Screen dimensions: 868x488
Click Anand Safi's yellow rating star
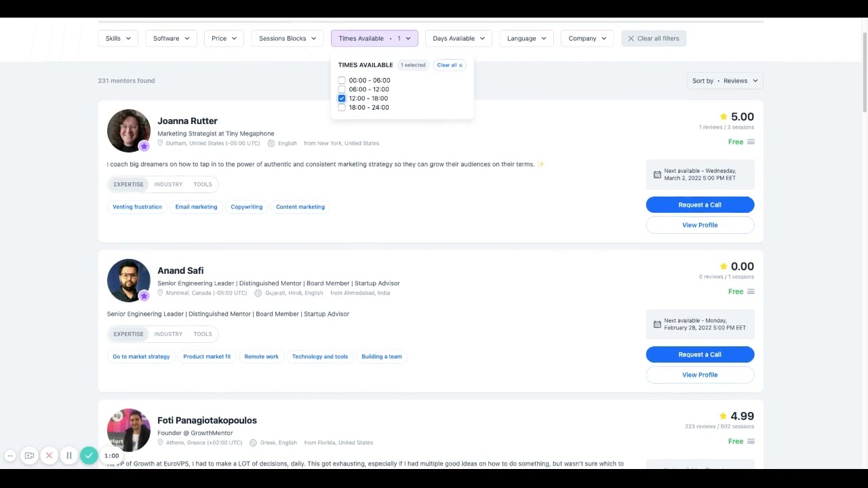724,266
